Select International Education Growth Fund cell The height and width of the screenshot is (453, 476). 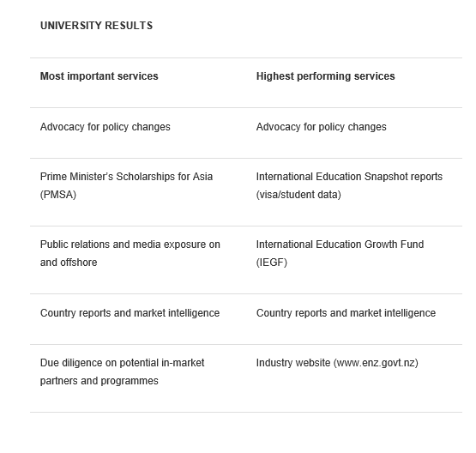tap(340, 253)
